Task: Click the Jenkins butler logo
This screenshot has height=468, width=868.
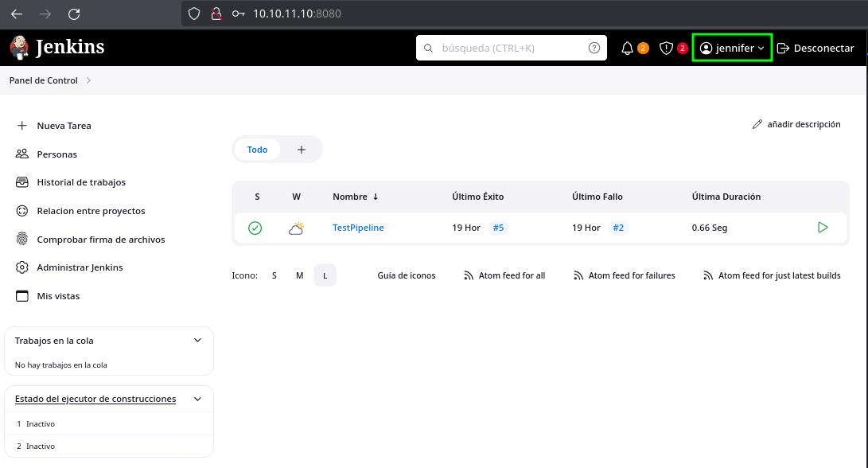Action: click(x=19, y=48)
